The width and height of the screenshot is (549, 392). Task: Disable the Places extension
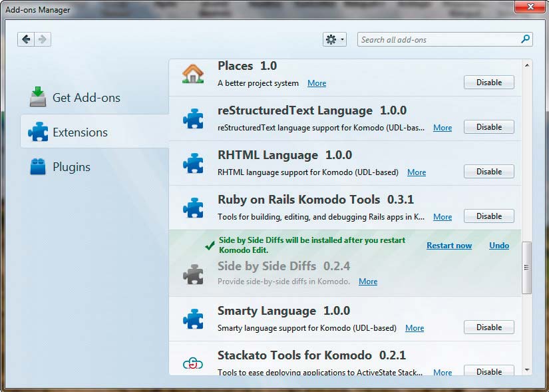[489, 83]
